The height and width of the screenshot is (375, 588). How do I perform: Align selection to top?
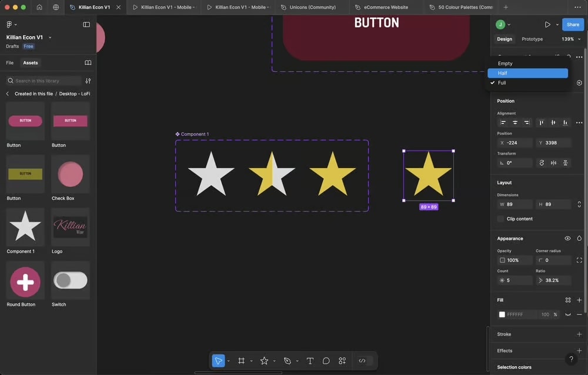click(542, 123)
